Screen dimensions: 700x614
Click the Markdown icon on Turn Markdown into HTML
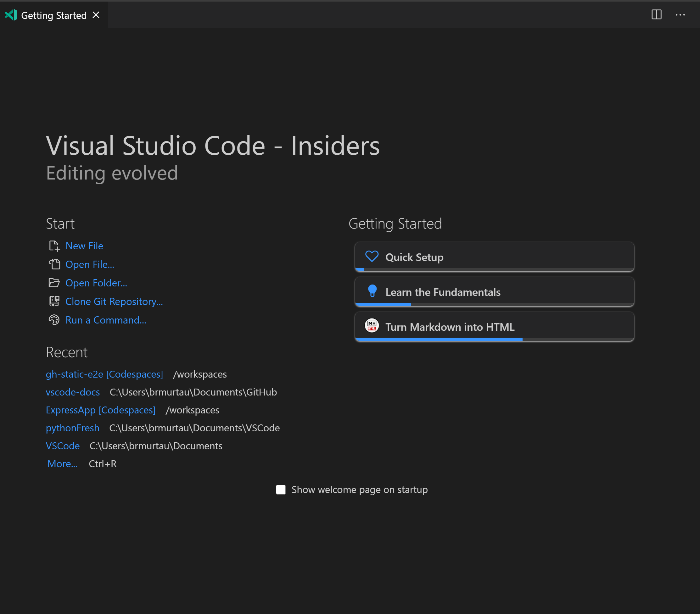(x=372, y=326)
